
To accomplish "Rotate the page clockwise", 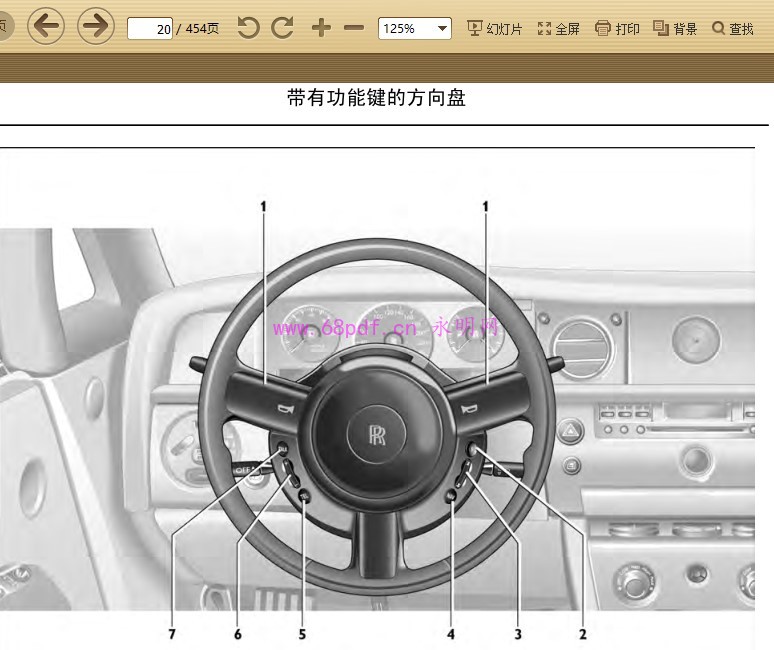I will [283, 28].
